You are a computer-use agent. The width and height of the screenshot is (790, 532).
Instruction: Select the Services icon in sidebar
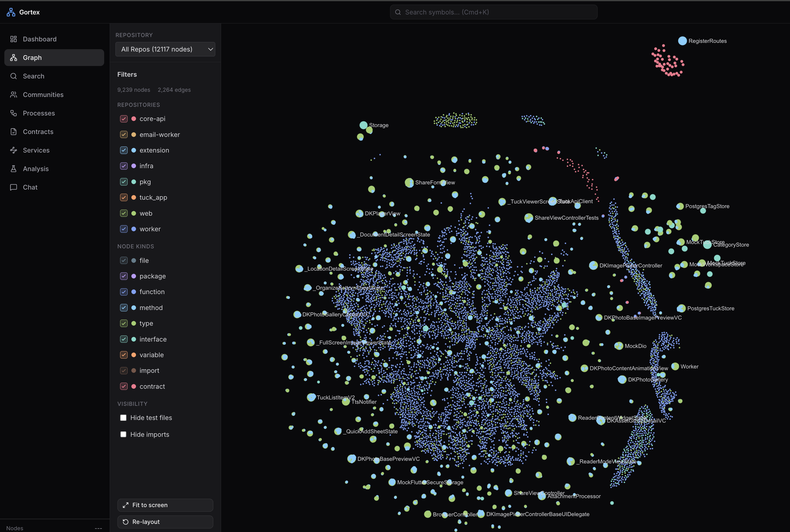click(x=14, y=150)
